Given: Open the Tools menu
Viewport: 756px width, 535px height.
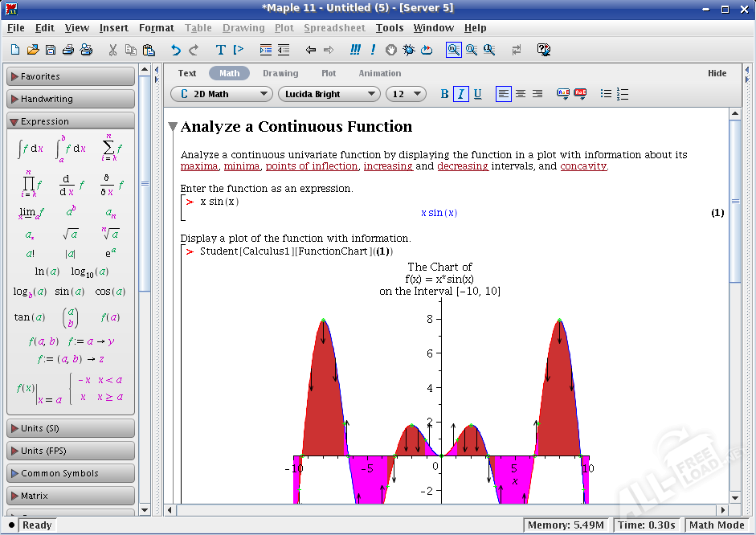Looking at the screenshot, I should pos(390,28).
